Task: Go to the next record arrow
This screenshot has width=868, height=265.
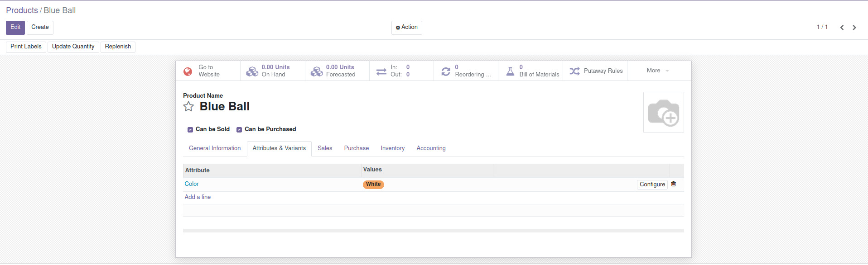Action: (854, 28)
